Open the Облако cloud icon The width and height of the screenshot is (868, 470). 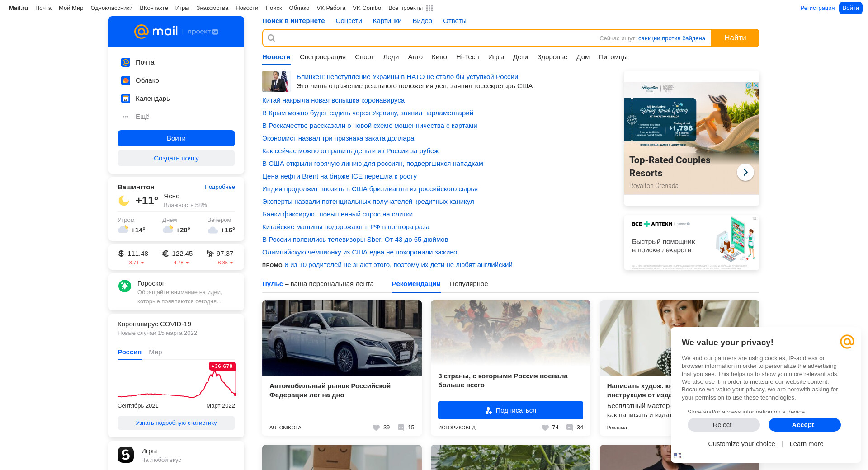point(126,80)
